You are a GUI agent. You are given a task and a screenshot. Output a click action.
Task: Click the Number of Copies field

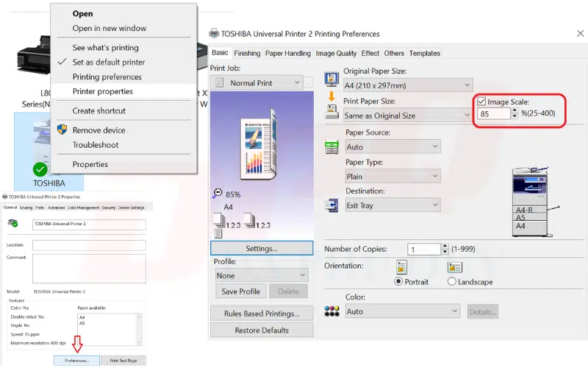(x=424, y=250)
